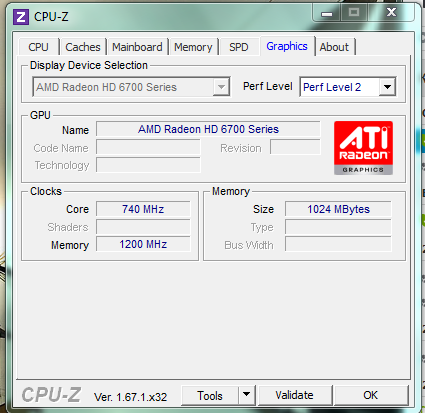Click the CPU-Z purple Z title bar icon
The height and width of the screenshot is (413, 425).
[21, 17]
